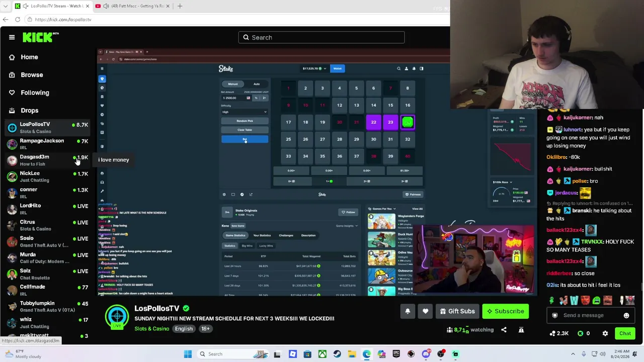Viewport: 644px width, 362px height.
Task: Click the report icon beside share
Action: 521,330
